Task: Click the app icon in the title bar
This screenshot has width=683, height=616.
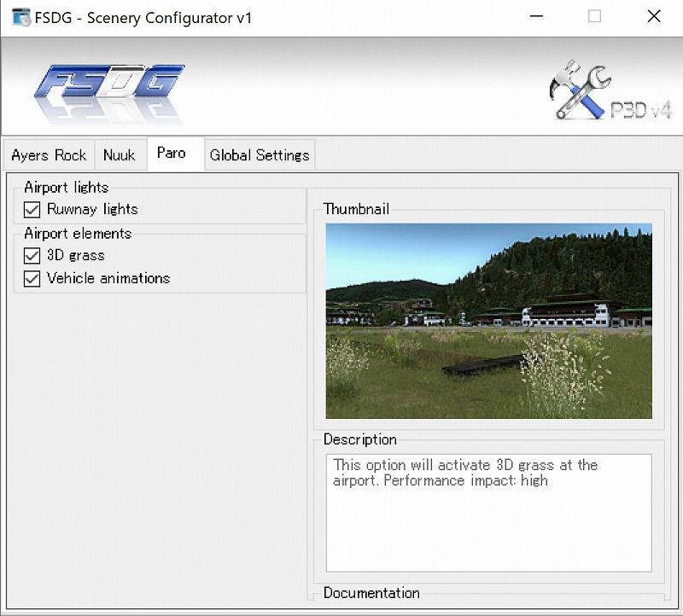Action: (x=20, y=17)
